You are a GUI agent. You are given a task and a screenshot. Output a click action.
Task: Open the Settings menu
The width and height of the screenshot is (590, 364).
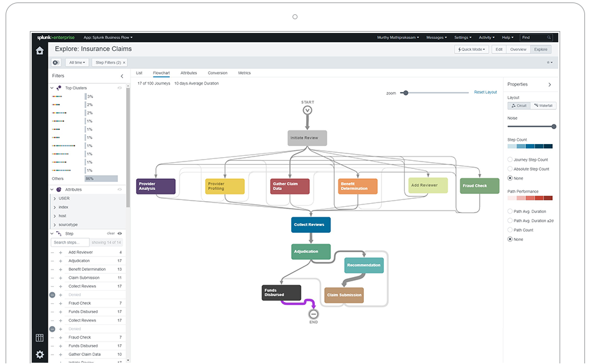pyautogui.click(x=463, y=37)
